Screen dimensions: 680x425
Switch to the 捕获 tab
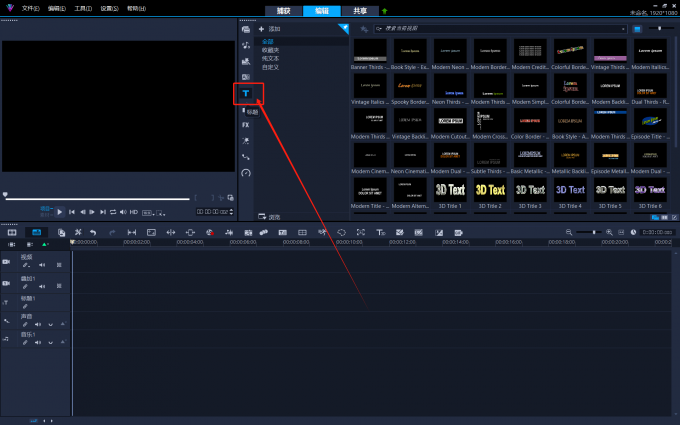285,10
